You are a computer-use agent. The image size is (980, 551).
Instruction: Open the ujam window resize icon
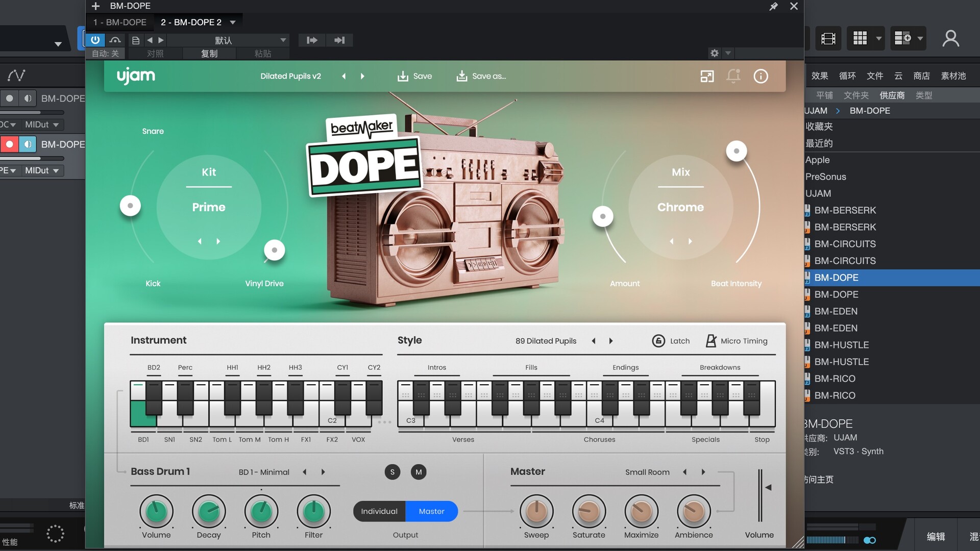pyautogui.click(x=707, y=77)
